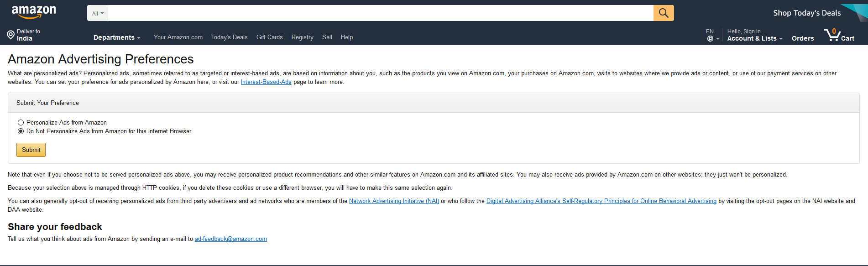Open Registry nav item
This screenshot has height=266, width=868.
[x=302, y=37]
